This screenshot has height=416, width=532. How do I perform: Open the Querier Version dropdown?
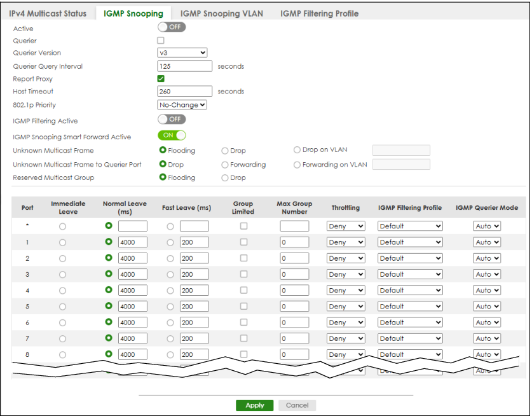pos(182,53)
